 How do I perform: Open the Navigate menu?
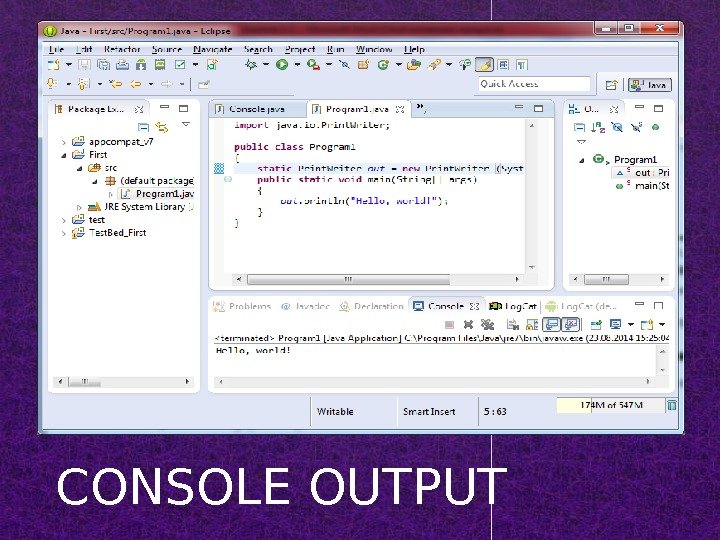point(213,49)
